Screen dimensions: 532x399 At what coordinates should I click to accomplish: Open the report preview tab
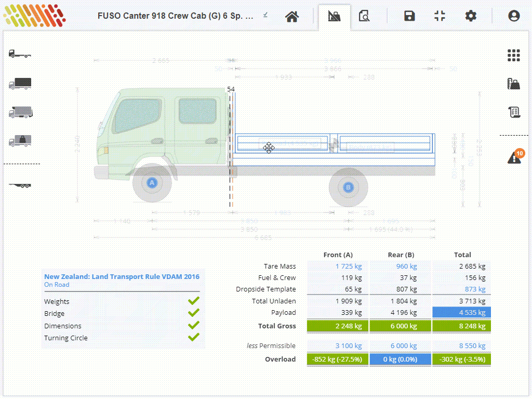(364, 16)
